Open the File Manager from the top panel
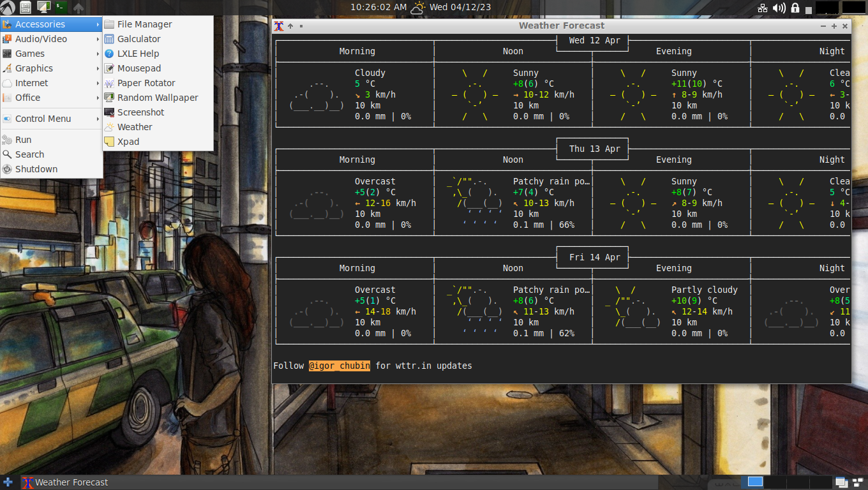Viewport: 868px width, 490px height. 26,8
